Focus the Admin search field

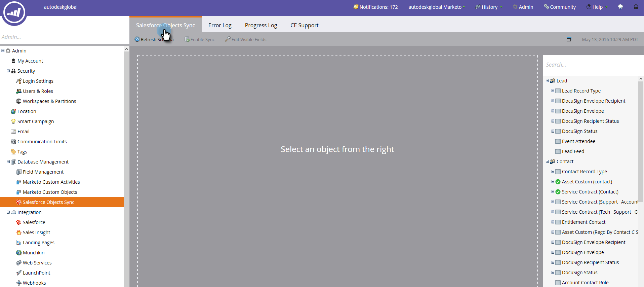64,37
